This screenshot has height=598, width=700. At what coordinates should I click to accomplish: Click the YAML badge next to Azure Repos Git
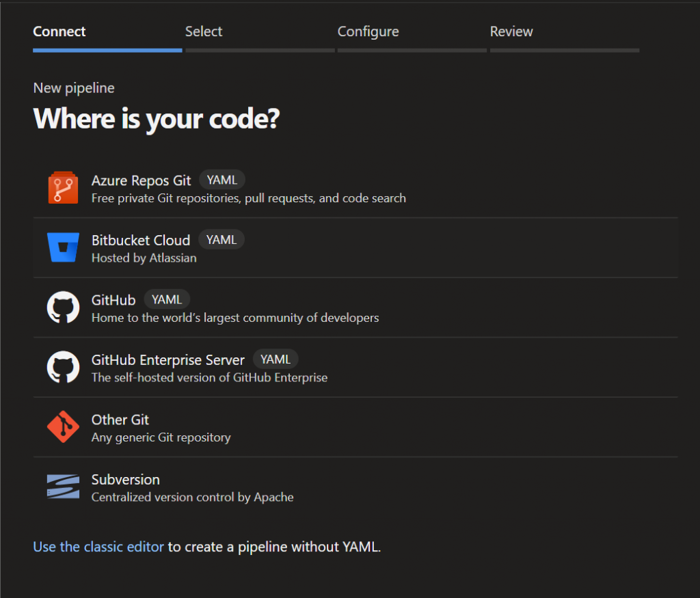222,180
